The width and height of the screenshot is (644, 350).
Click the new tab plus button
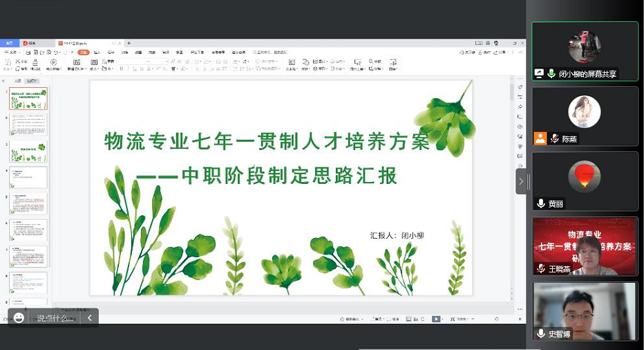click(129, 43)
